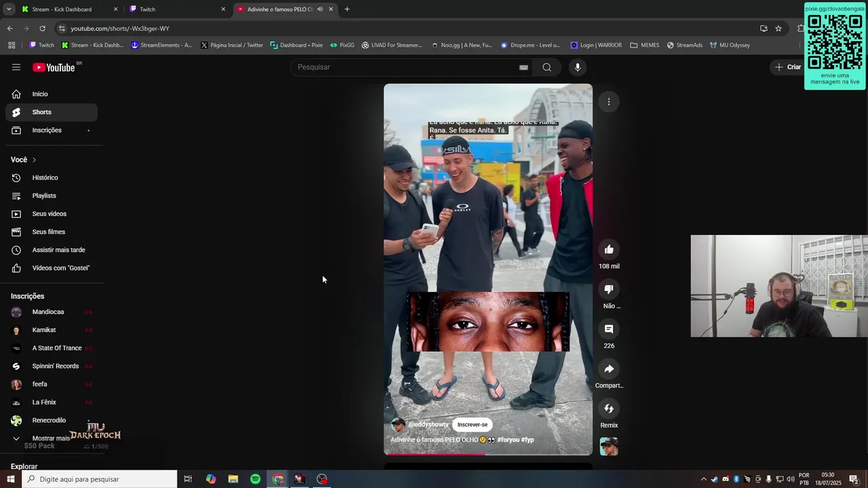Expand Mostrar mais subscriptions
868x488 pixels.
[x=52, y=439]
